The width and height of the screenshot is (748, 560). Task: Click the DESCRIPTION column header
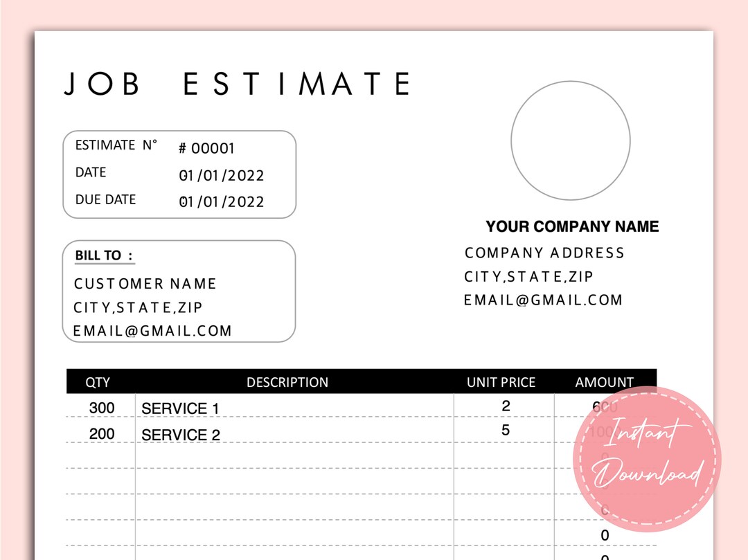tap(288, 381)
